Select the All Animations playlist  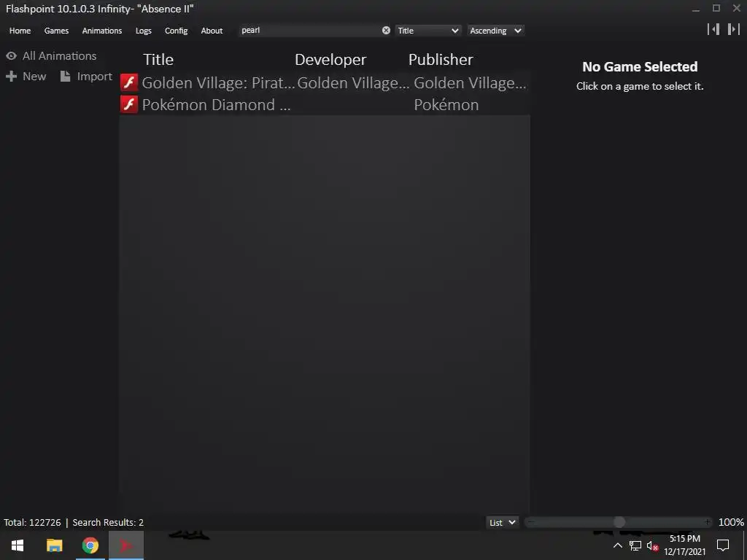(60, 55)
